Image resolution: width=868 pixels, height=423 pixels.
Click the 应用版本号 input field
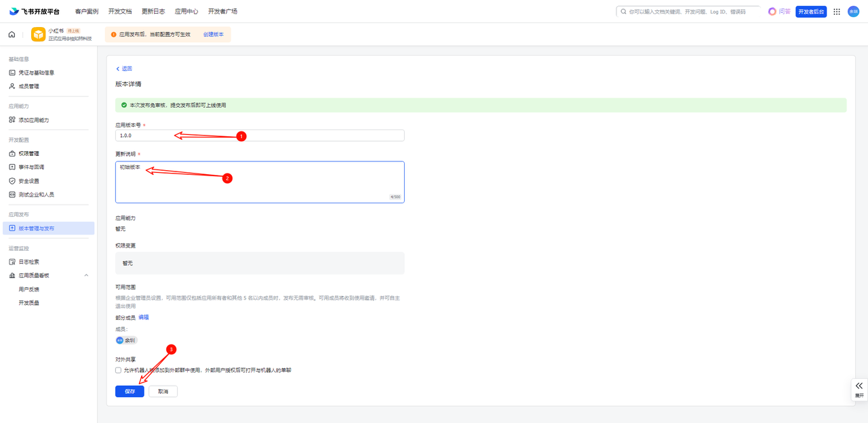(260, 136)
